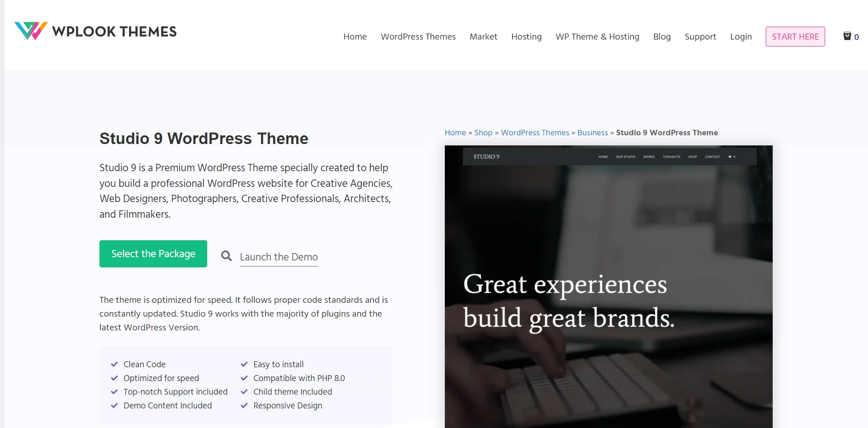
Task: Go to Home in the top navigation
Action: point(355,36)
